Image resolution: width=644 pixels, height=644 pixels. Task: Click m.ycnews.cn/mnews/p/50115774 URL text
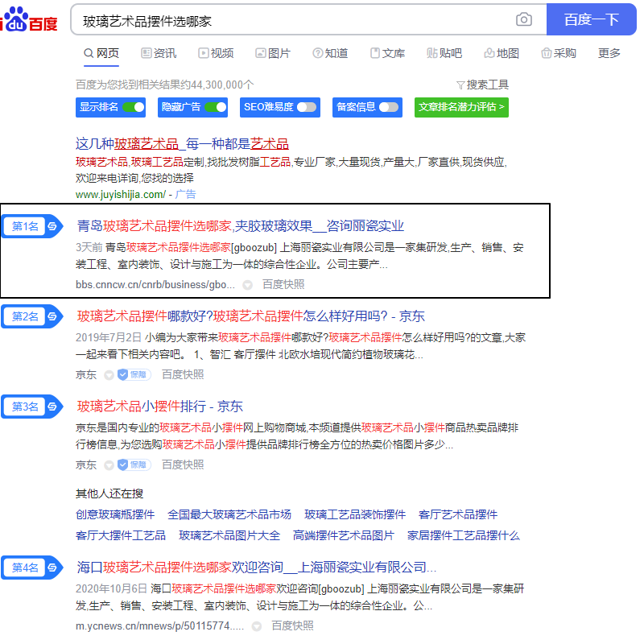159,626
